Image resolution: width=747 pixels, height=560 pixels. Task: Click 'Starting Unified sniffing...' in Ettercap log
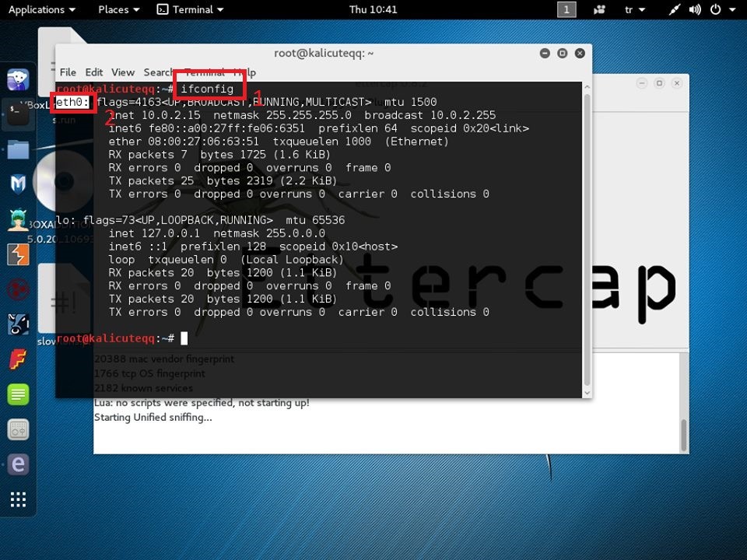(153, 418)
